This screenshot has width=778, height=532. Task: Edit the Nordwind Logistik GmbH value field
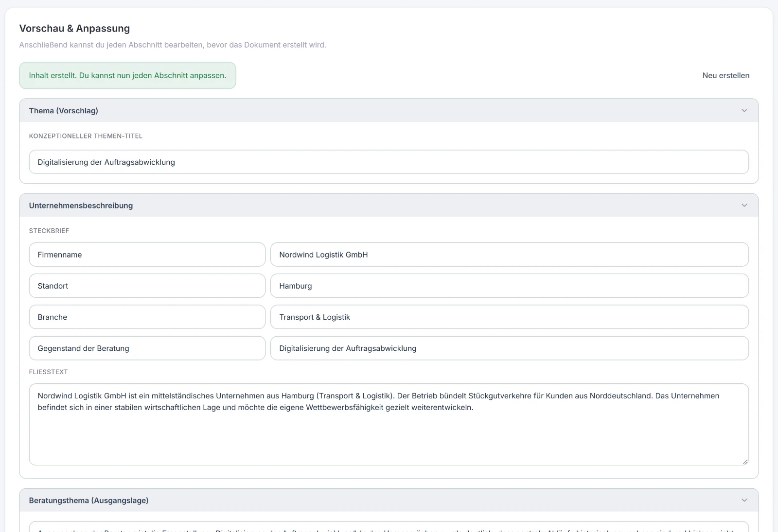(x=509, y=255)
